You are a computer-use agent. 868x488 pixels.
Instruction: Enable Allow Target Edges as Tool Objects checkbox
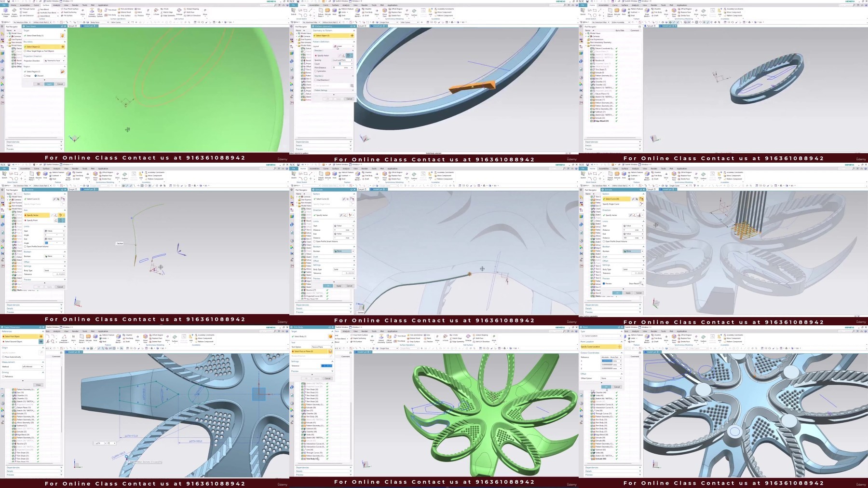[x=25, y=51]
